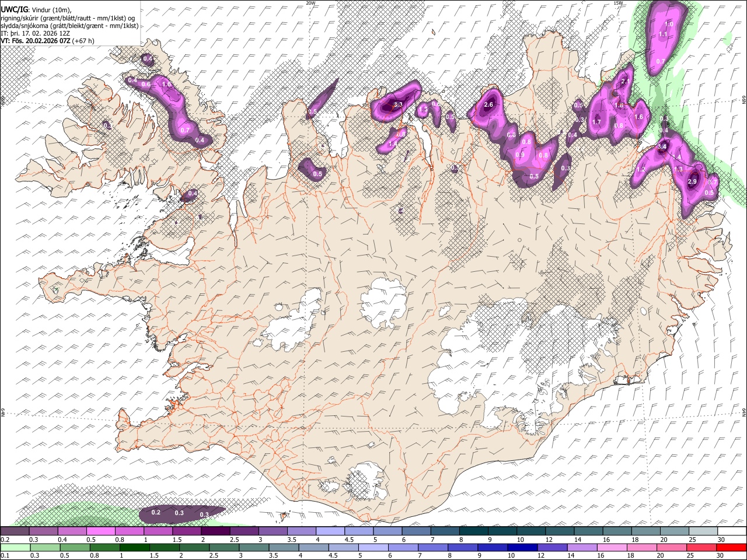Click the dark mauve 0.2–0.3 swatch in upper legend
The height and width of the screenshot is (560, 747).
[15, 531]
